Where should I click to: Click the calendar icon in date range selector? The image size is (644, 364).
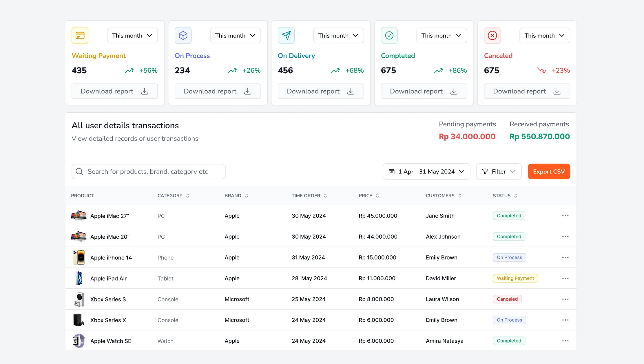(392, 171)
